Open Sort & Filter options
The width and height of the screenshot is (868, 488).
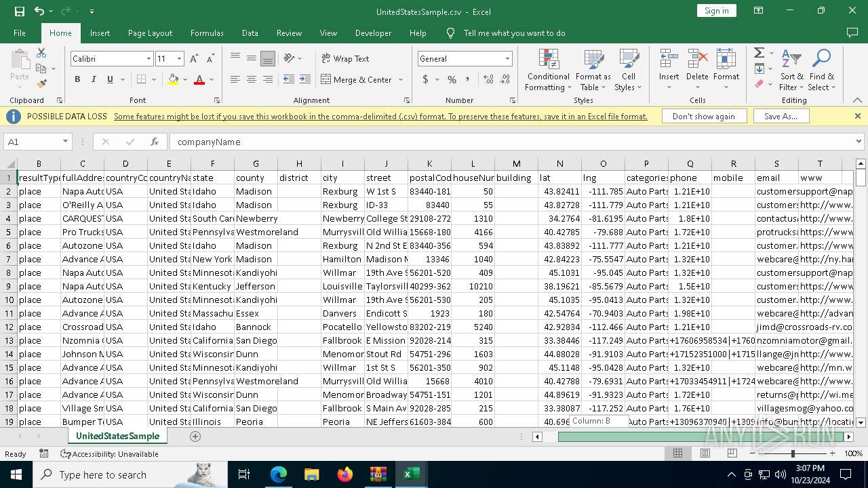tap(791, 70)
